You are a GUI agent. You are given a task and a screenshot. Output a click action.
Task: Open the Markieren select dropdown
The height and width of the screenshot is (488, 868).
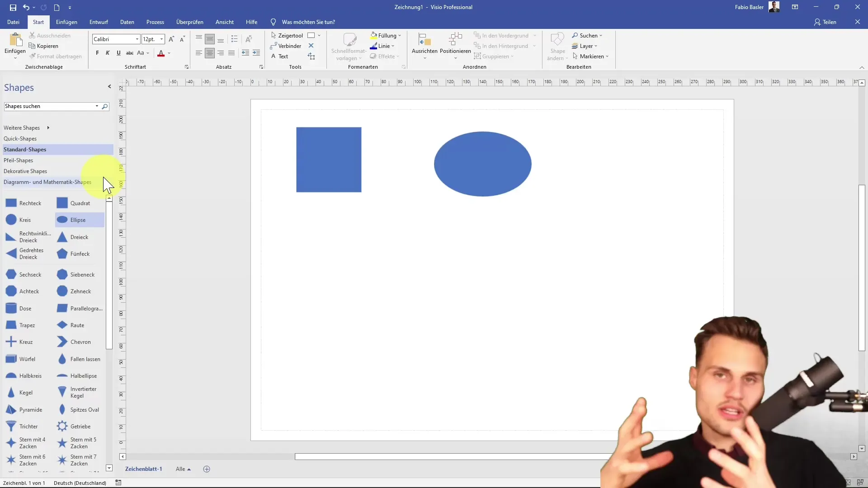pyautogui.click(x=590, y=56)
